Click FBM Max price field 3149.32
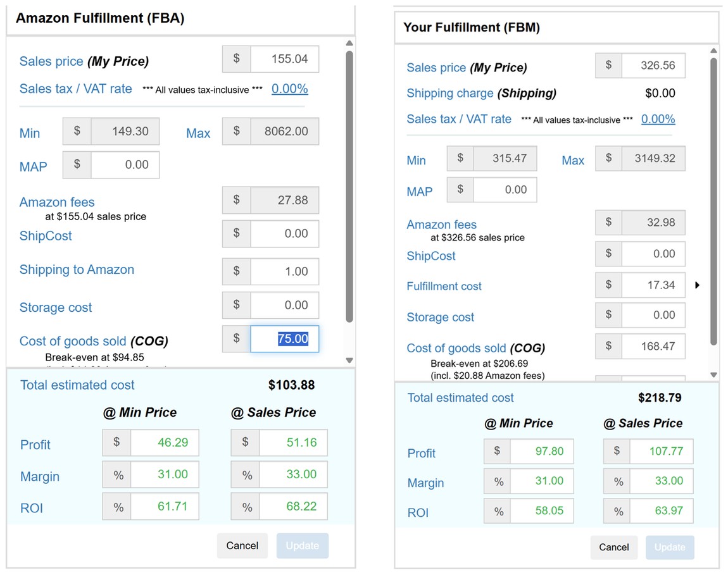Image resolution: width=728 pixels, height=575 pixels. tap(653, 158)
